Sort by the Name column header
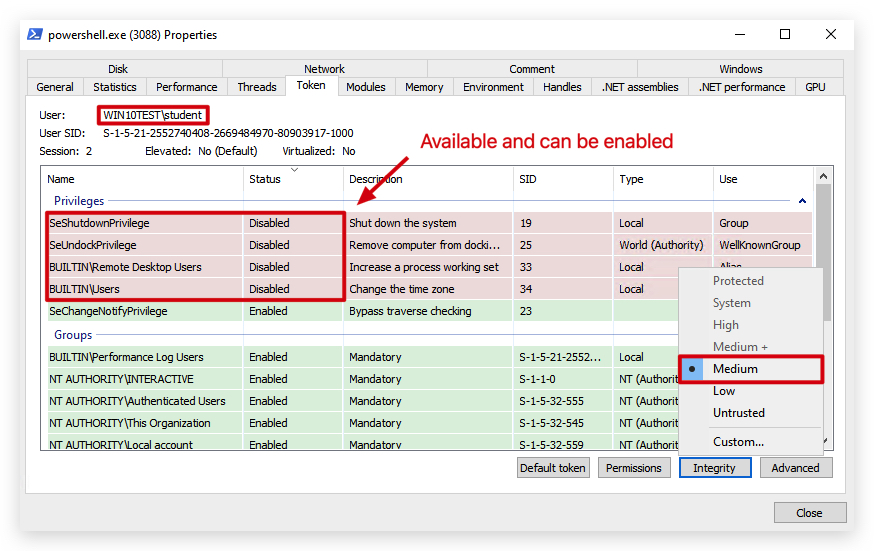This screenshot has width=874, height=551. (142, 179)
